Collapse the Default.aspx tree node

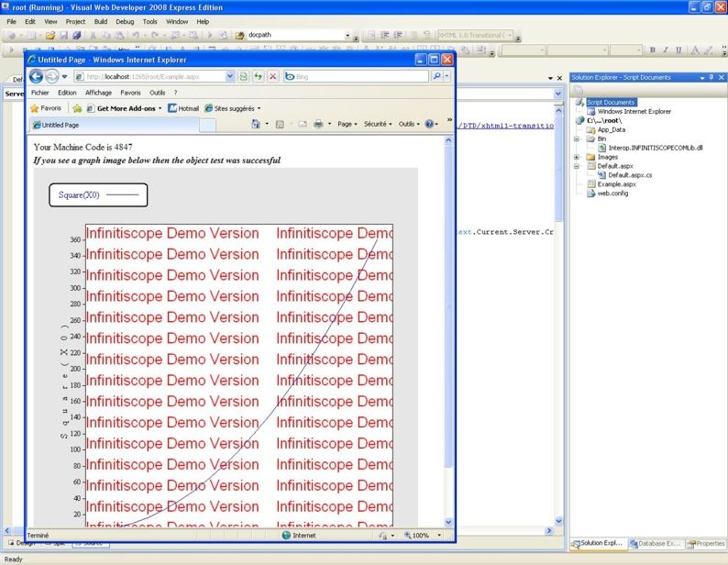click(x=577, y=166)
